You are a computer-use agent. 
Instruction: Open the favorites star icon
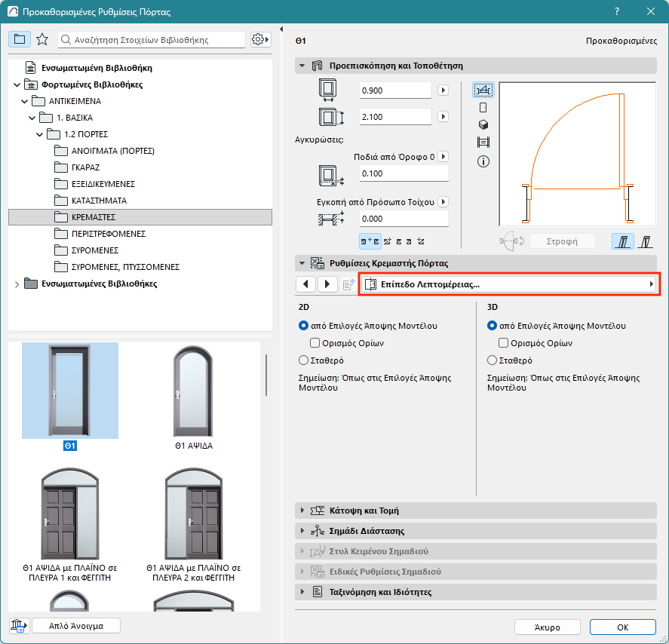pos(42,39)
